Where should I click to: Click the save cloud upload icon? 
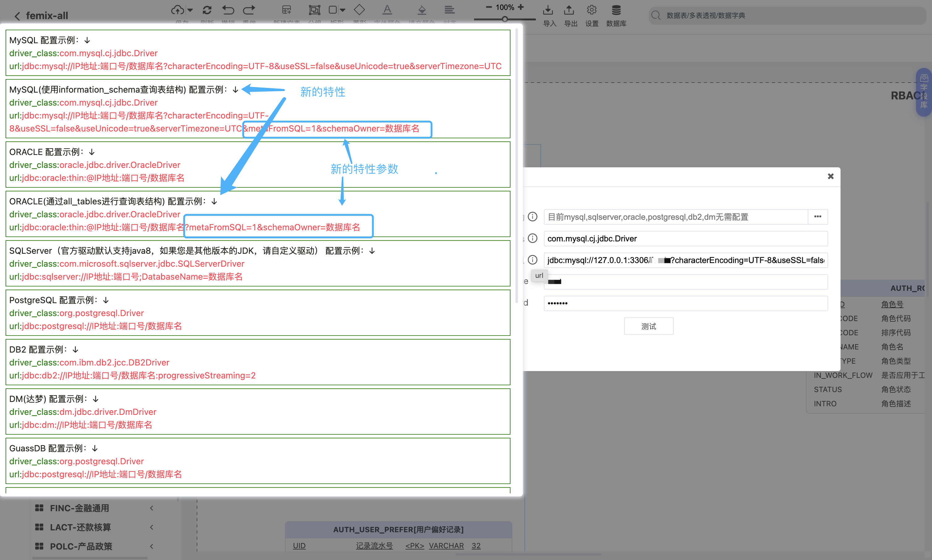tap(177, 10)
